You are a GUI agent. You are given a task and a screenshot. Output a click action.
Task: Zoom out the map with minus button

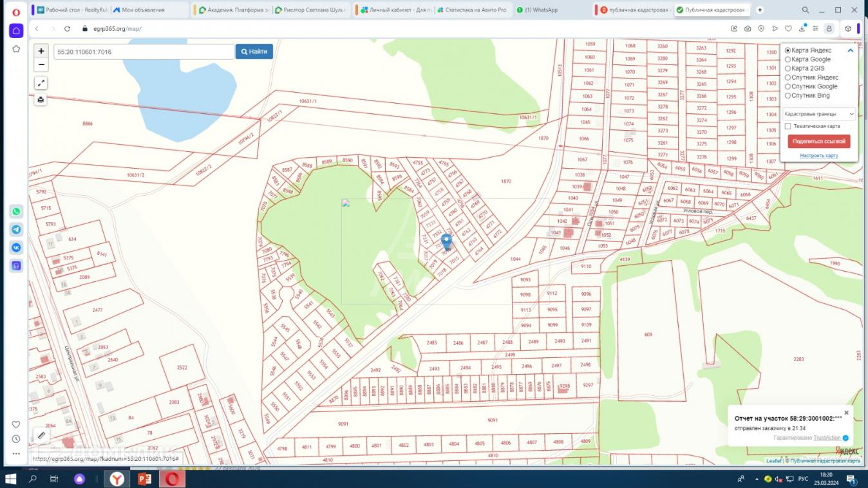click(x=41, y=65)
